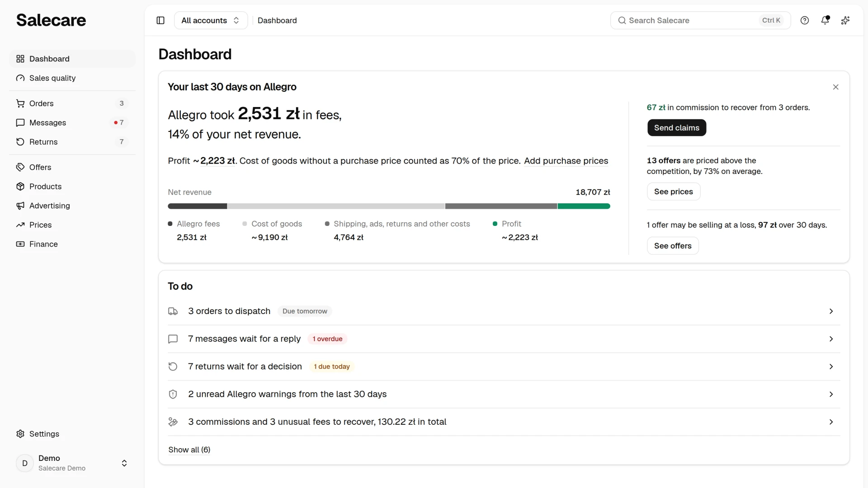
Task: Click the light Cost of goods bar segment
Action: (x=336, y=206)
